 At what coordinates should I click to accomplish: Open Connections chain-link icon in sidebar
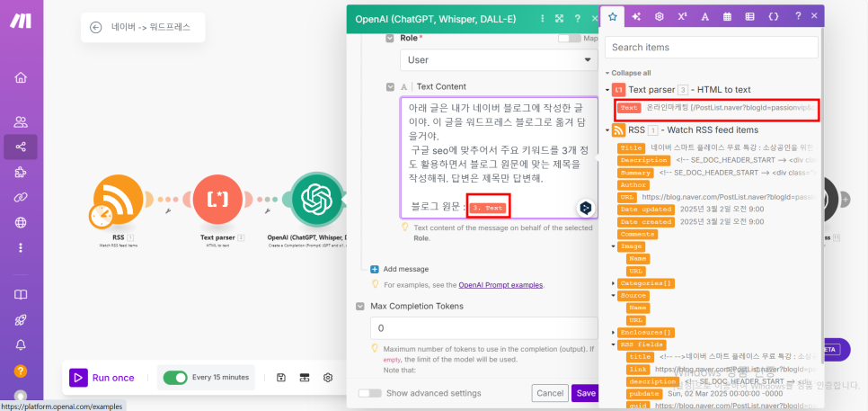21,197
